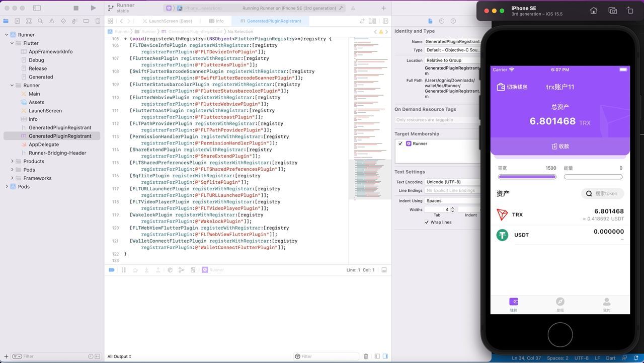Screen dimensions: 644x363
Task: Rotate the simulator device
Action: click(x=630, y=11)
